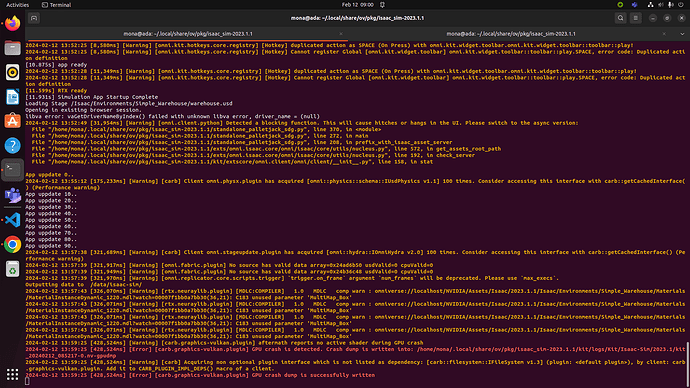Click green status indicator in top bar
690x388 pixels.
620,5
